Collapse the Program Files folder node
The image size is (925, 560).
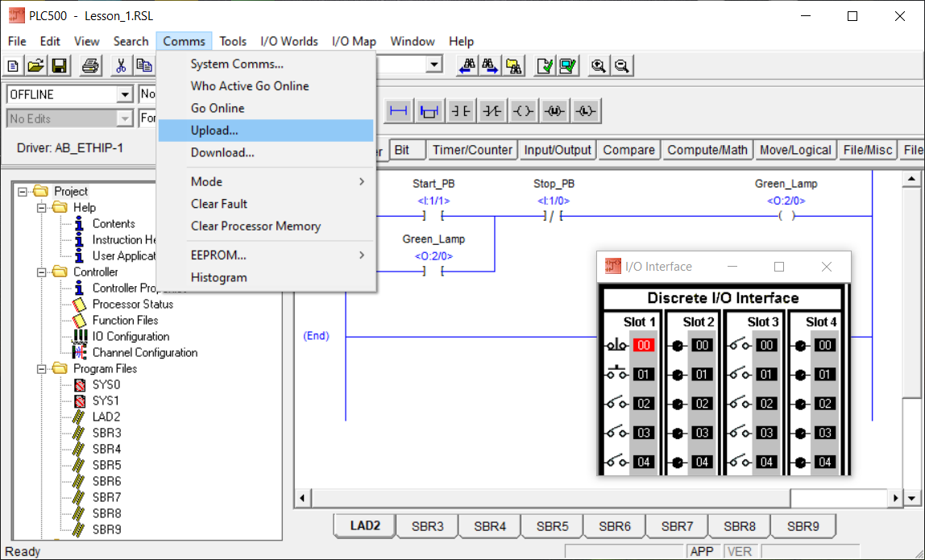(41, 369)
